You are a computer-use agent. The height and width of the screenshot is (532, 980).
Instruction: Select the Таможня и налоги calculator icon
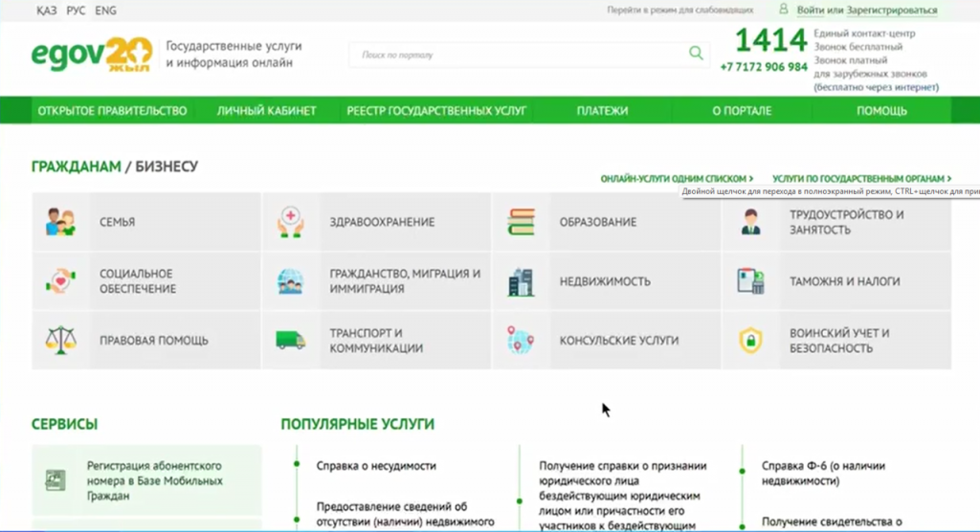(750, 281)
